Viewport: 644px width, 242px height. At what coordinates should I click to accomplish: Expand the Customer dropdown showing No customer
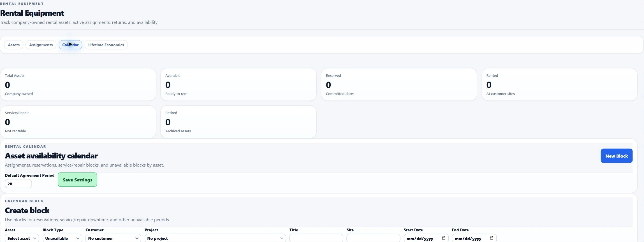pos(113,238)
